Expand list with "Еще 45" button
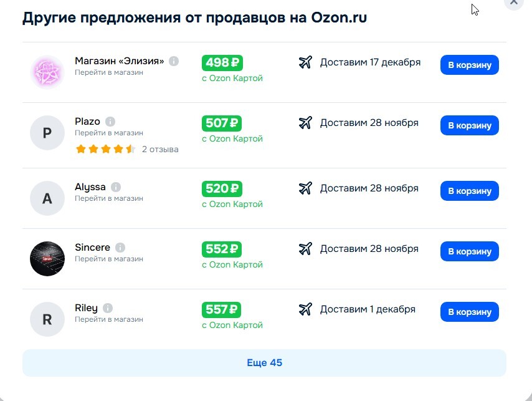The image size is (532, 401). pyautogui.click(x=264, y=363)
